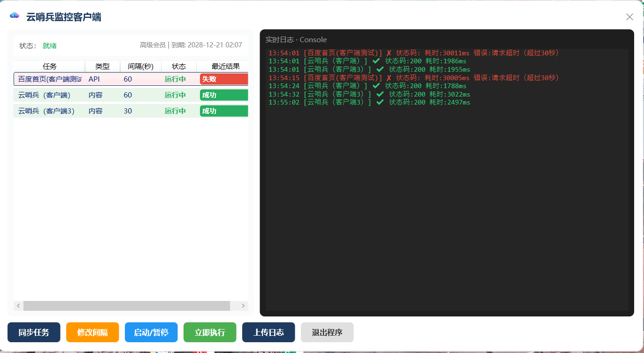
Task: Click log line 13:55:02 耗时:2497ms
Action: click(x=369, y=102)
